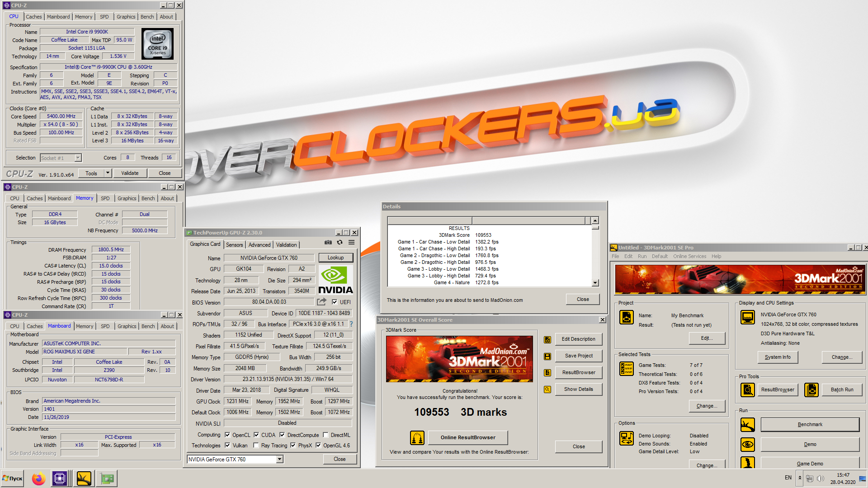Open the GPU selection dropdown in GPU-Z

pos(280,460)
